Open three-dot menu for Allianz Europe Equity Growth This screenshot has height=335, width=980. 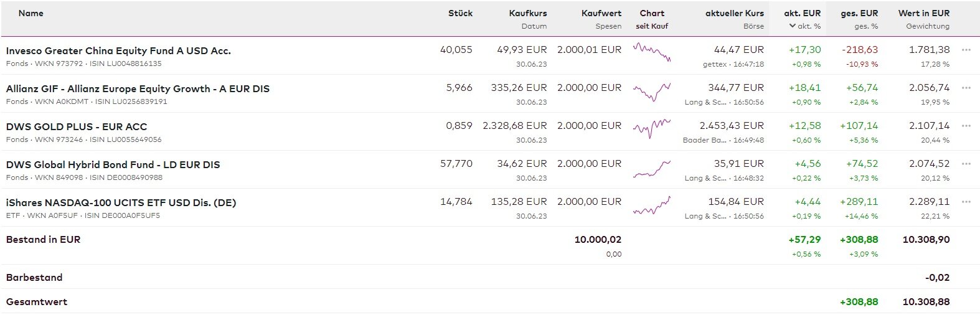966,88
